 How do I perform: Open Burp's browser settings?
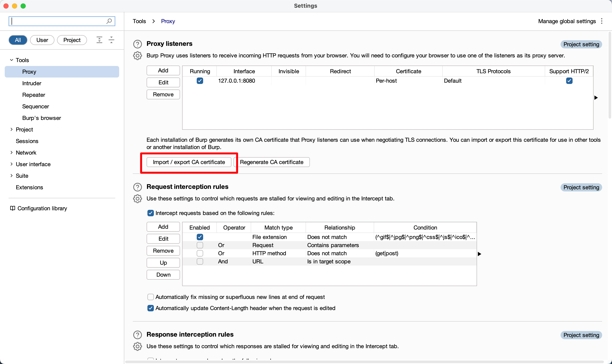tap(42, 118)
